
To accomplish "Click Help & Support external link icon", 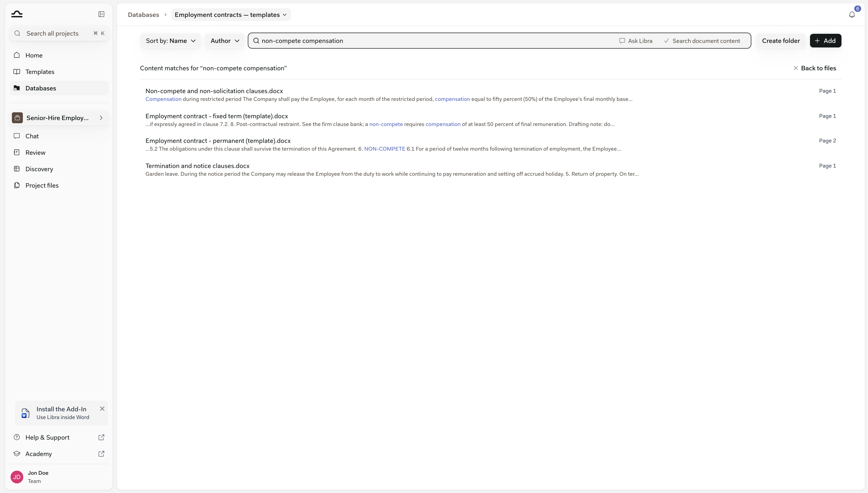I will click(x=101, y=437).
